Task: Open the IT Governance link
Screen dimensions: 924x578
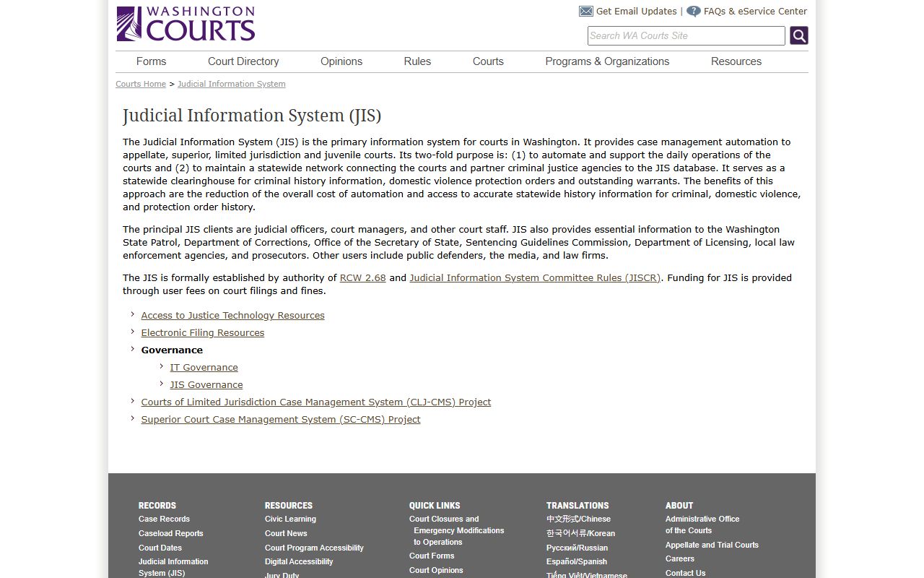Action: (x=204, y=367)
